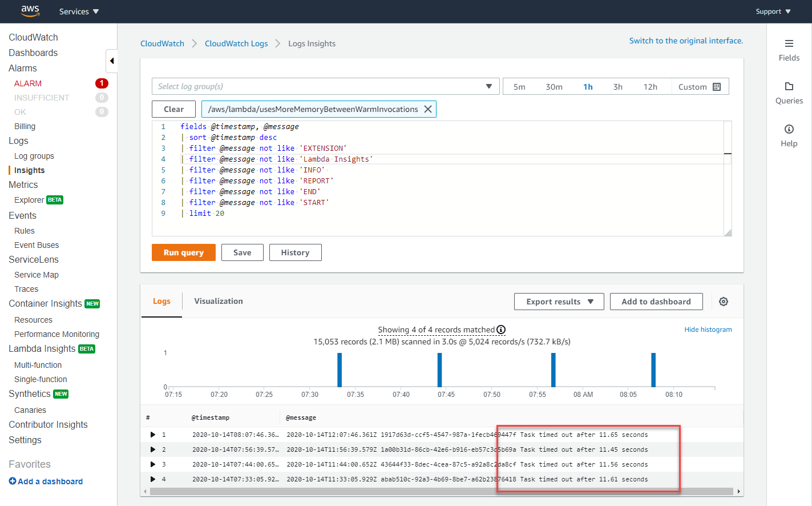Open the Export results dropdown
The height and width of the screenshot is (506, 812).
pos(559,302)
